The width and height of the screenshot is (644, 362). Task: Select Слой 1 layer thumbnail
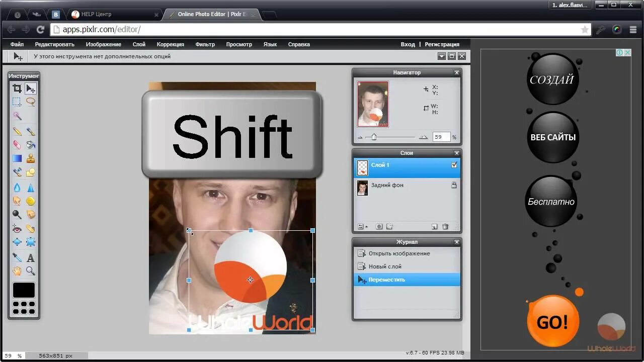[362, 168]
